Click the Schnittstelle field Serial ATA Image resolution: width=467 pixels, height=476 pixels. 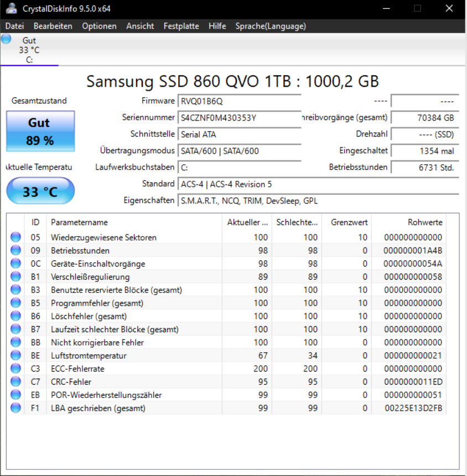click(x=240, y=134)
